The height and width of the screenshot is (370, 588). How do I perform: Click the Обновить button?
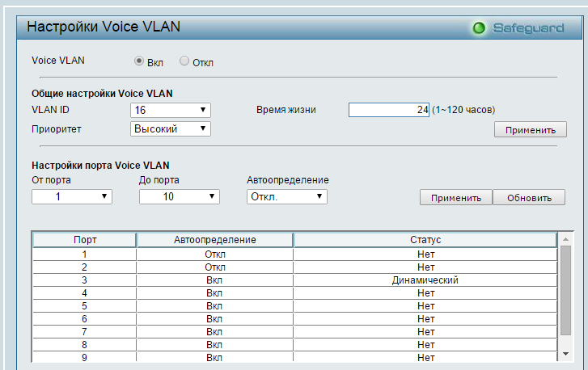529,198
